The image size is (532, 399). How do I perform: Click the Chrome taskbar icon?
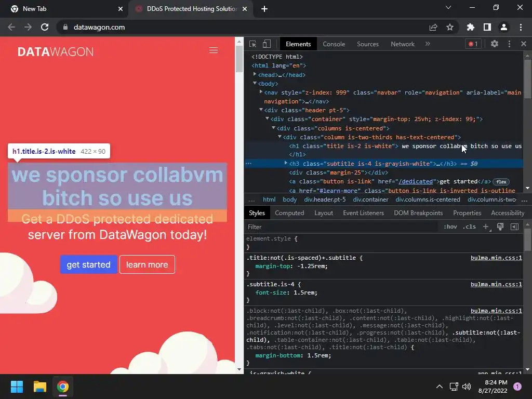click(x=63, y=387)
